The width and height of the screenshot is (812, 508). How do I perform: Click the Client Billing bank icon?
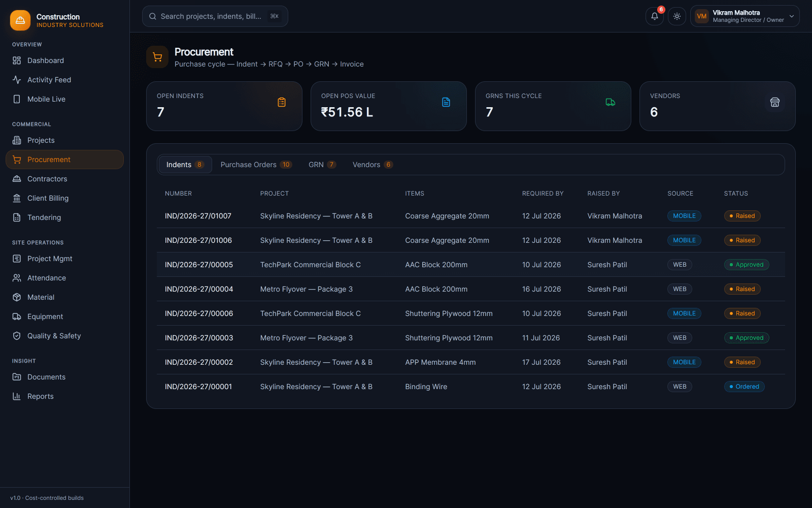(x=17, y=198)
